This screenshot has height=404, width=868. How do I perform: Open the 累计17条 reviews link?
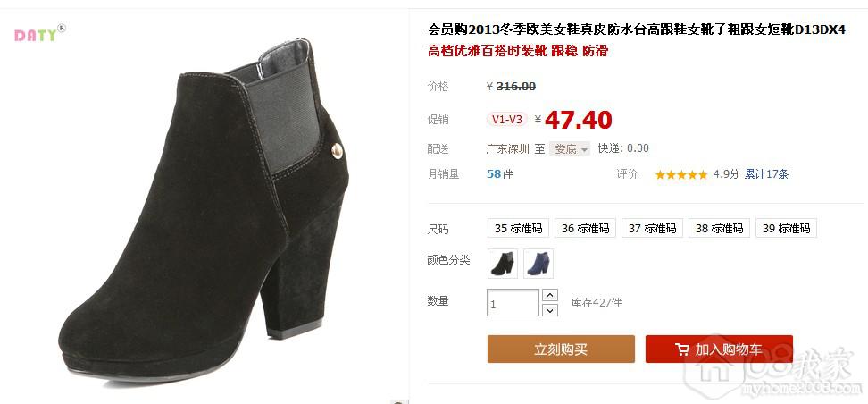click(x=766, y=174)
